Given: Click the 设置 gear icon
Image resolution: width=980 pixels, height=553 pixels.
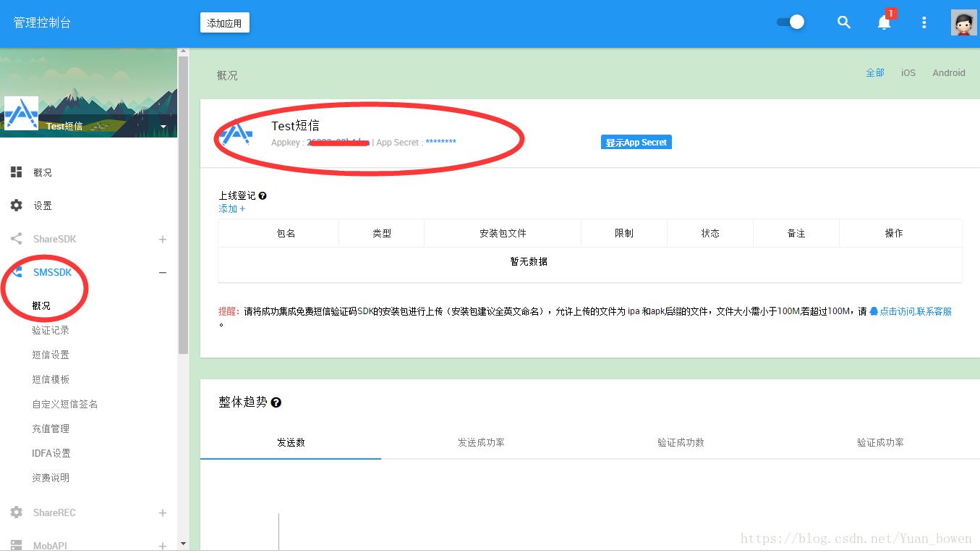Looking at the screenshot, I should click(x=16, y=206).
